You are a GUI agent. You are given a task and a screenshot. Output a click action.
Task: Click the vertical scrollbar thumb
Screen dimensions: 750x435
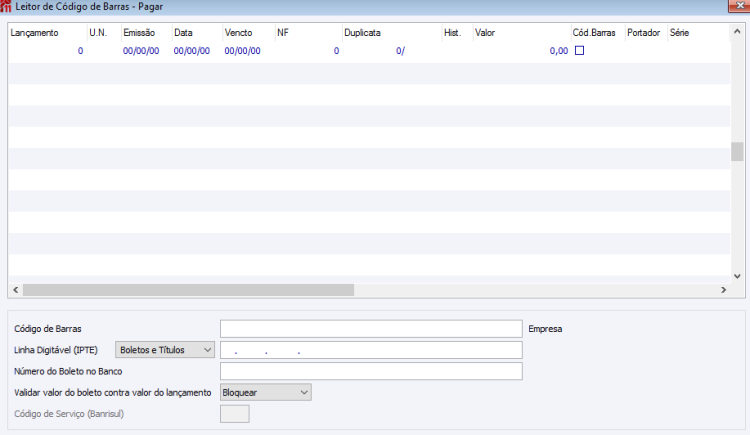pos(737,152)
